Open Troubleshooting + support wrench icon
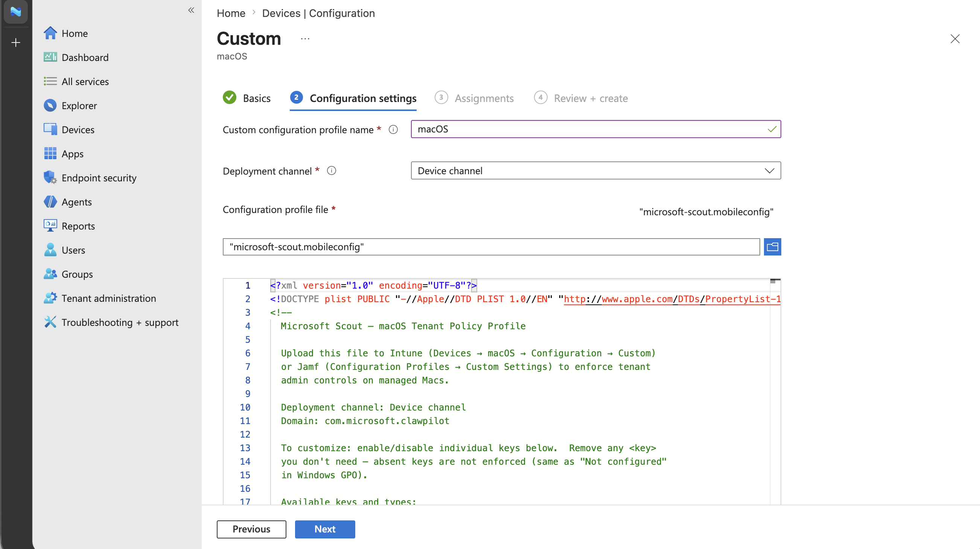Viewport: 980px width, 549px height. [50, 322]
